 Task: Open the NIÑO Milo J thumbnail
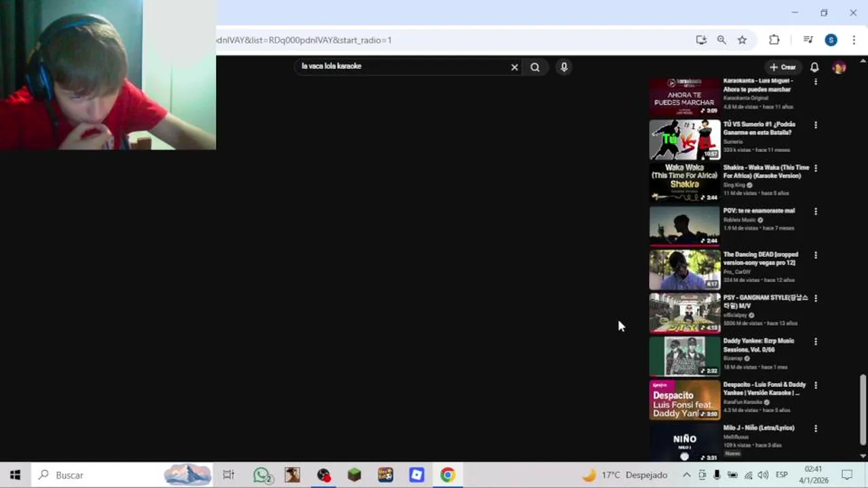point(684,443)
